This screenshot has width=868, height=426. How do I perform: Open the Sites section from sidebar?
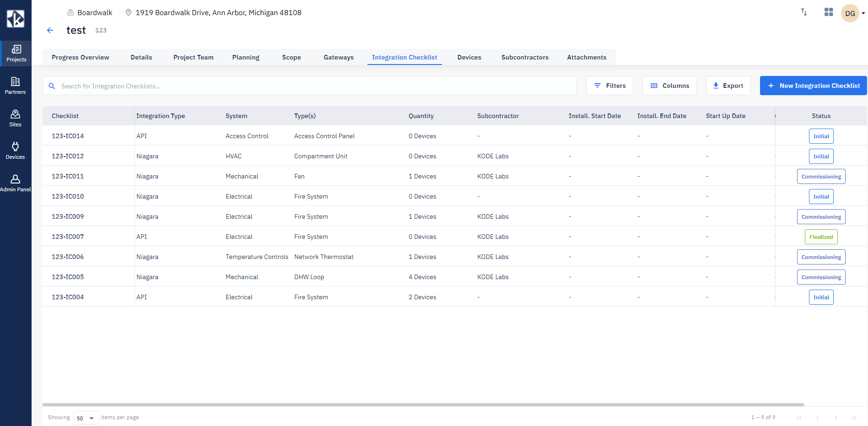coord(16,118)
